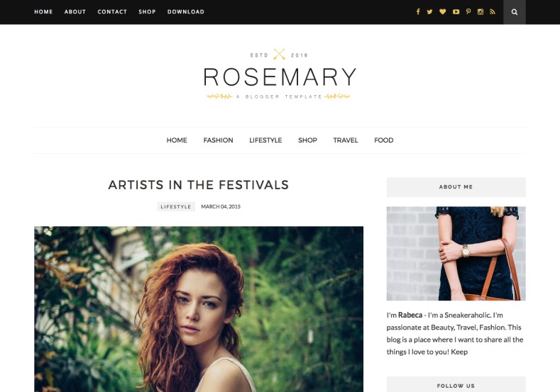Image resolution: width=560 pixels, height=392 pixels.
Task: Click the About Me profile photo
Action: 456,253
